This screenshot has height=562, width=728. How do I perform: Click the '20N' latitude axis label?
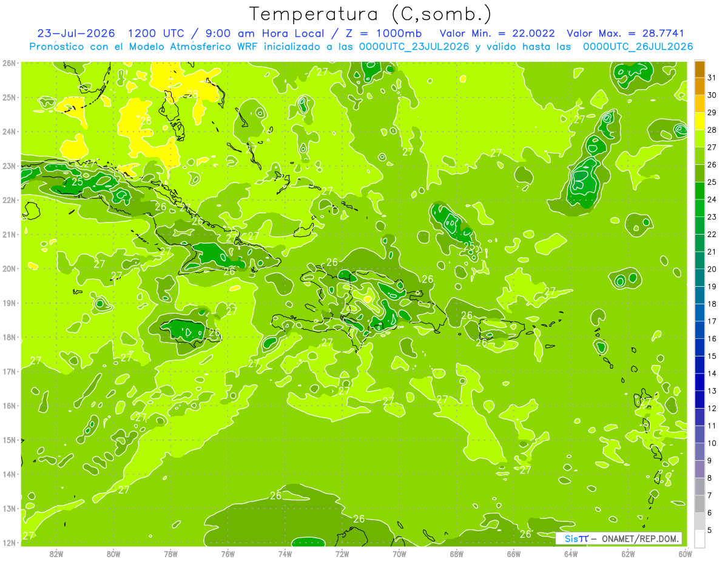point(8,269)
